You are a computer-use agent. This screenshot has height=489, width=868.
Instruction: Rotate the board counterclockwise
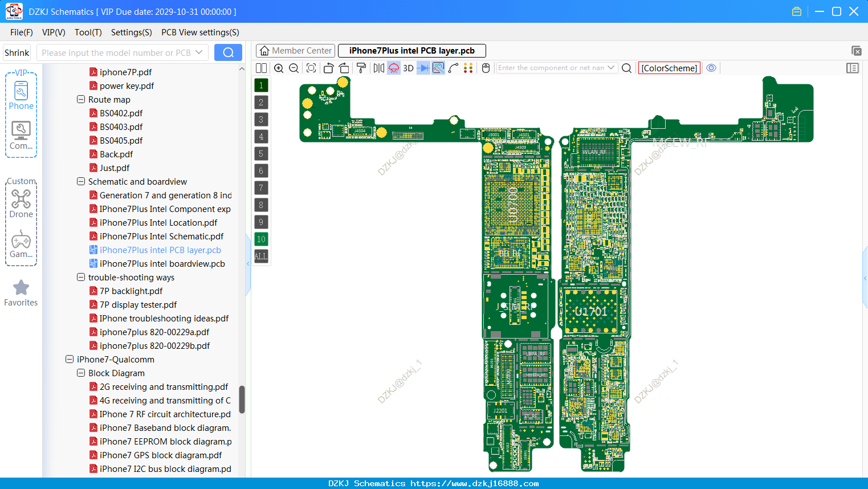[328, 68]
